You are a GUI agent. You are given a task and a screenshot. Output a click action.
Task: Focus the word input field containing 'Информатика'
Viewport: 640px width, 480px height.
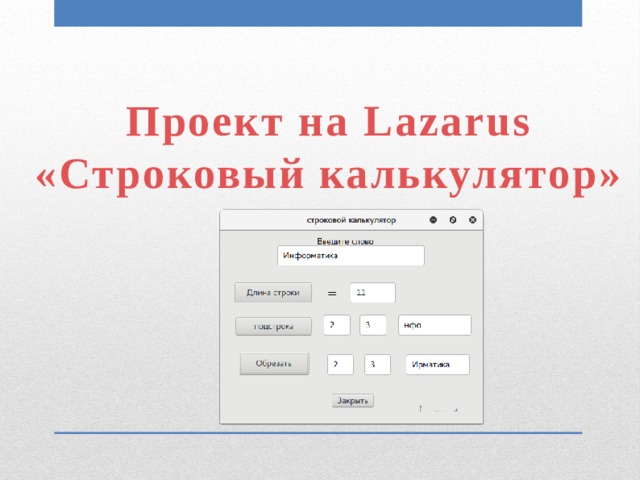pos(351,256)
